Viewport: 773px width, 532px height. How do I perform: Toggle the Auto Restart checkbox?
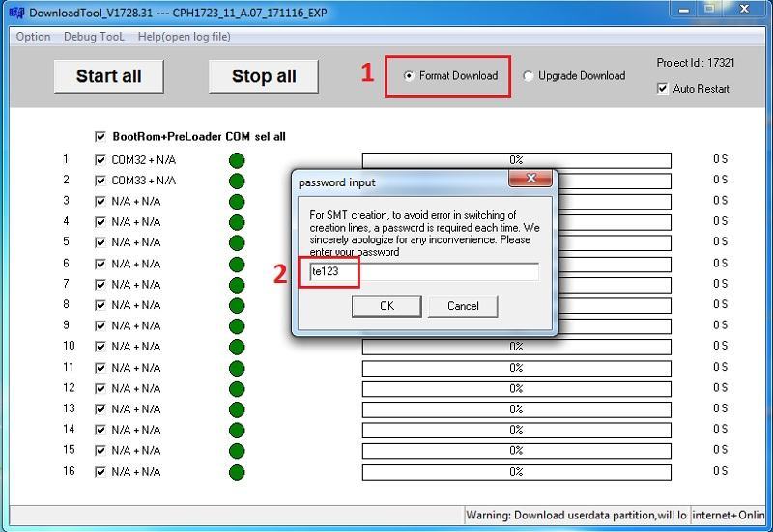pyautogui.click(x=662, y=89)
